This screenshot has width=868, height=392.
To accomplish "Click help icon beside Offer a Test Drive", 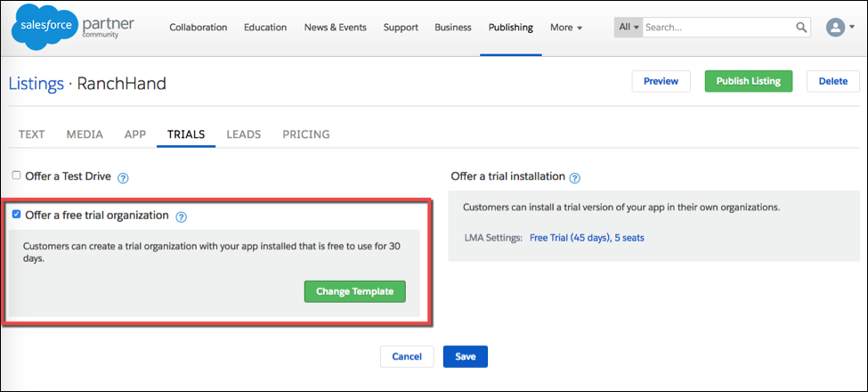I will [124, 178].
